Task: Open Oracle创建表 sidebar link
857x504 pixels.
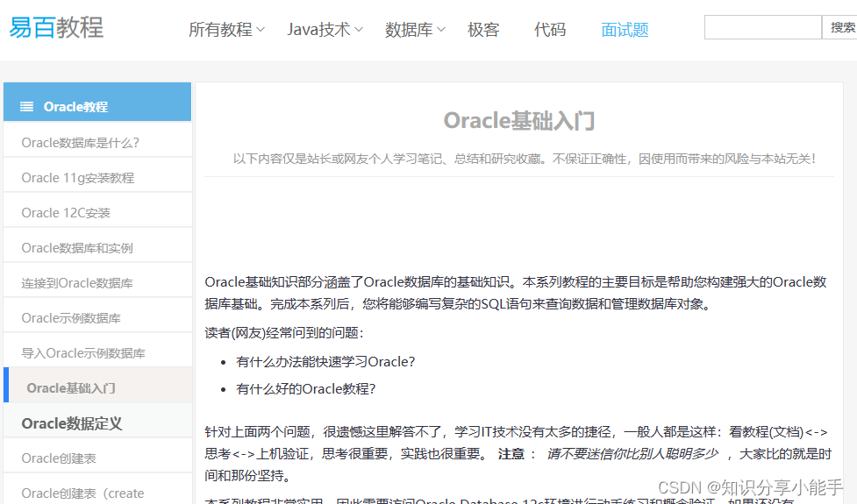Action: point(59,458)
